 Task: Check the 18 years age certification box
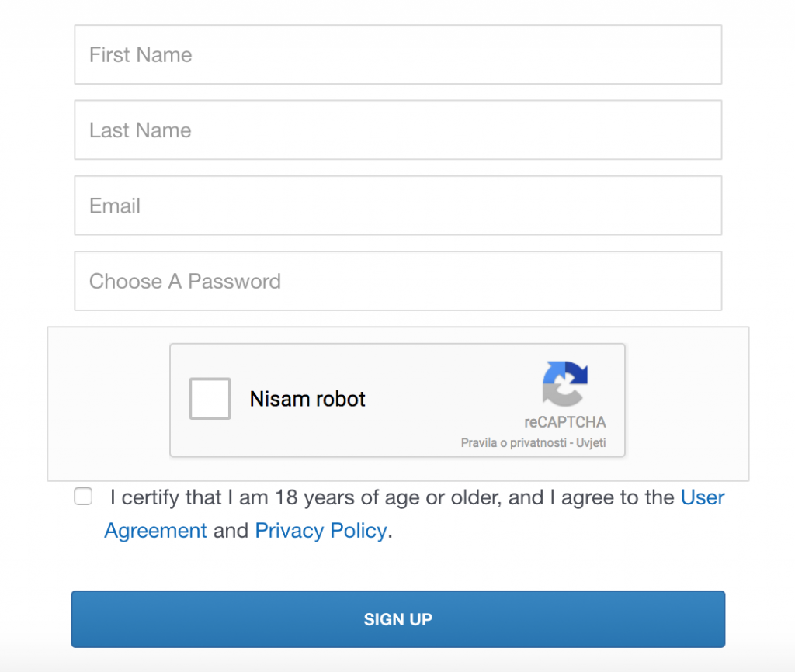(x=83, y=496)
